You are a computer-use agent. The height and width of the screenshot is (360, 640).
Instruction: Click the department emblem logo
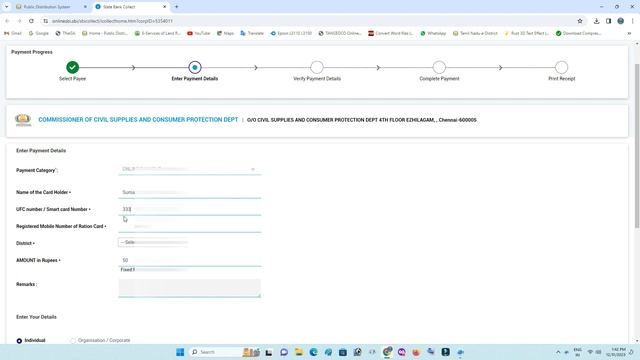23,120
